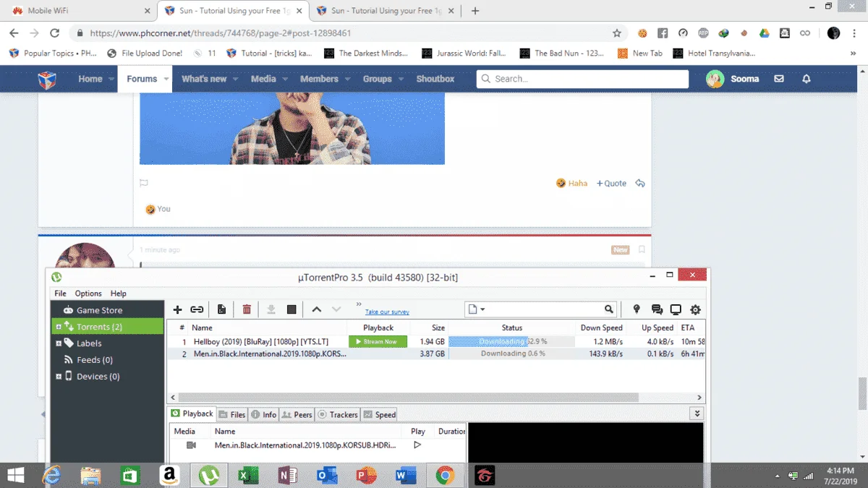Open the Take our survey link

coord(387,312)
